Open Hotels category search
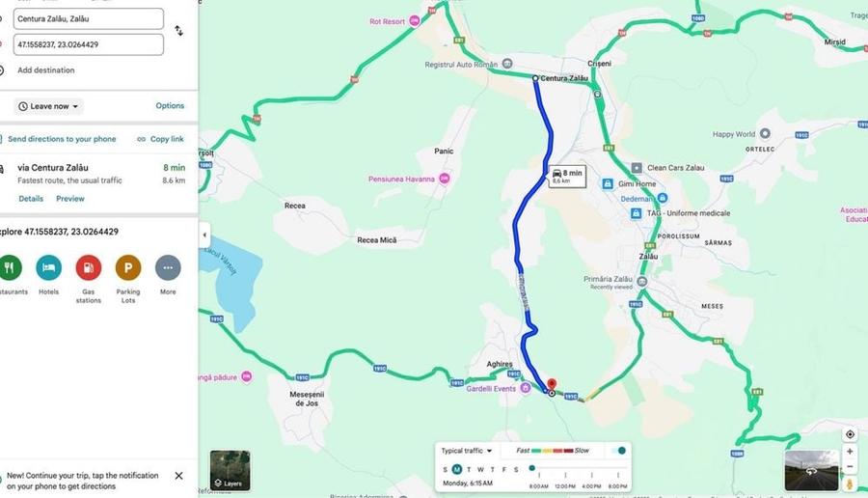868x498 pixels. coord(49,267)
